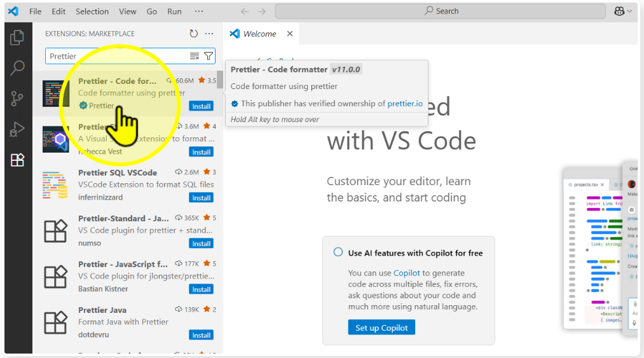Close the Welcome tab
This screenshot has width=644, height=358.
(x=290, y=34)
